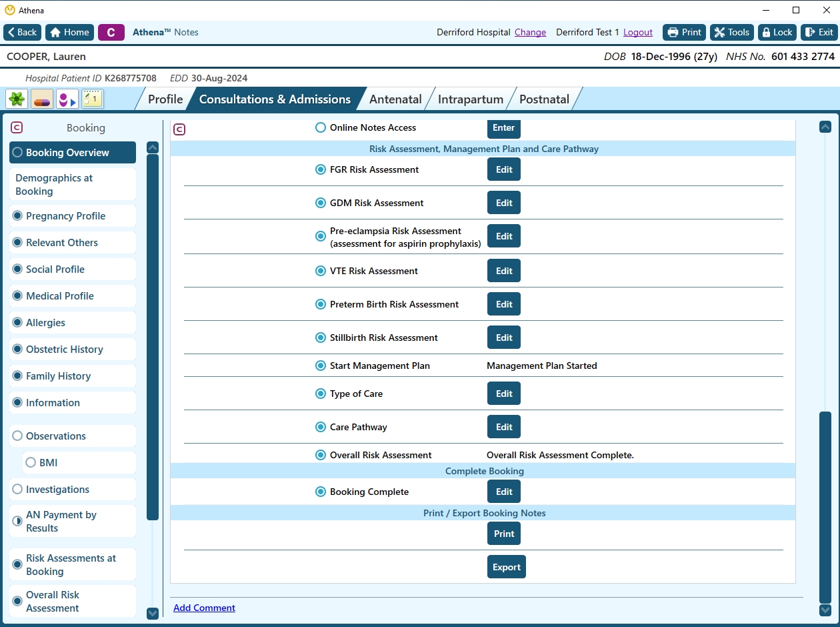Click the Change hospital link
Screen dimensions: 840x627
pyautogui.click(x=530, y=32)
